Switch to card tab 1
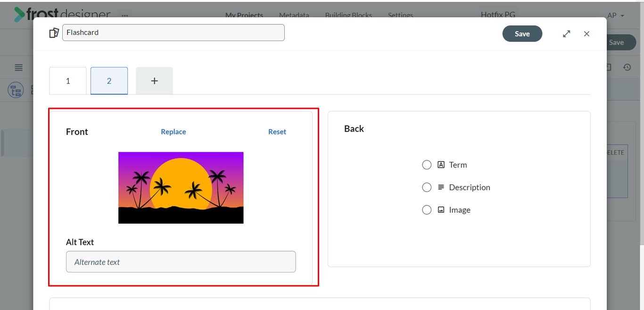Viewport: 644px width, 310px height. [x=68, y=81]
